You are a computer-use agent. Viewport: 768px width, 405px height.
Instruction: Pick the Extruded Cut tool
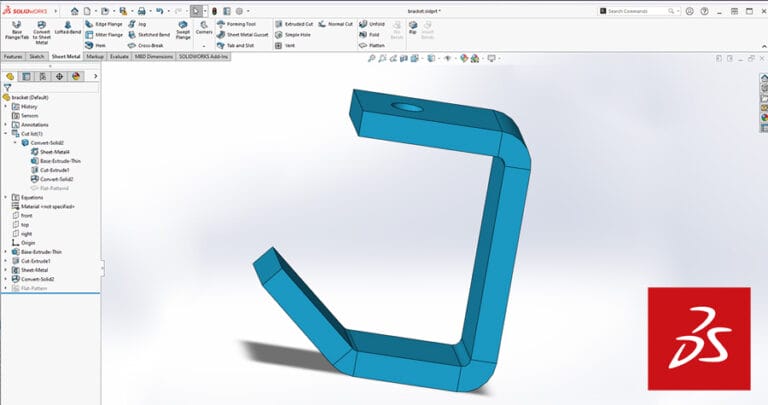tap(295, 22)
